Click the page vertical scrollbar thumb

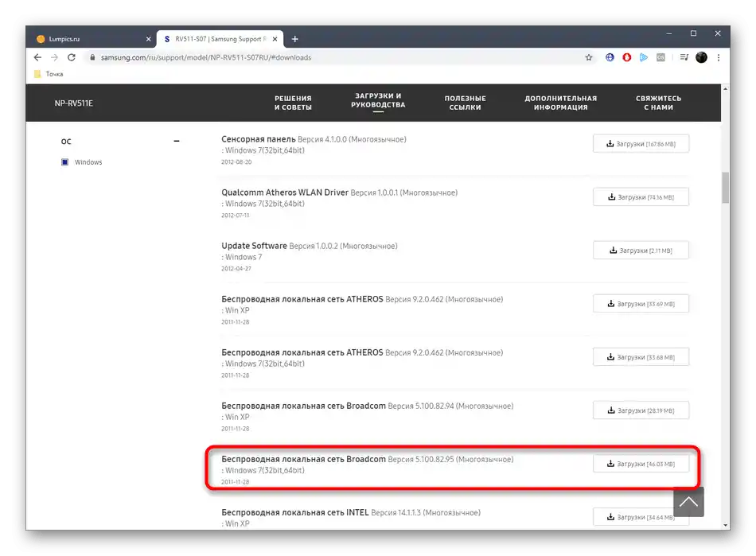pos(725,187)
